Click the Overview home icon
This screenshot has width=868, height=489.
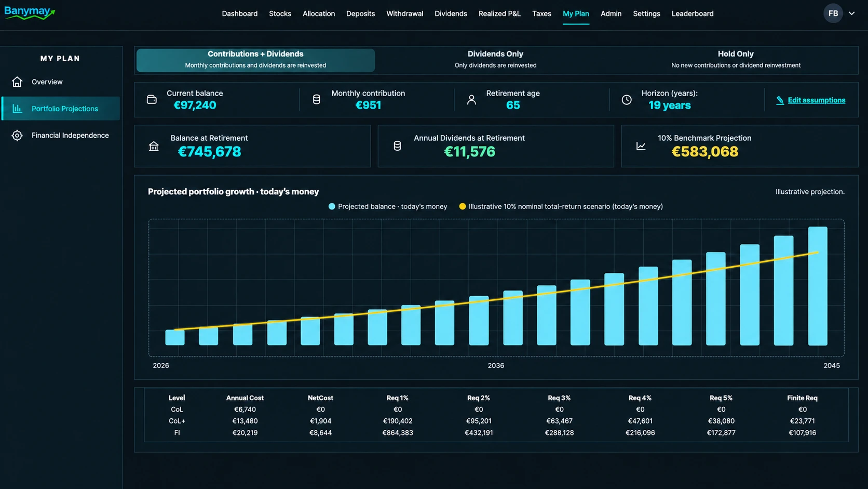17,82
